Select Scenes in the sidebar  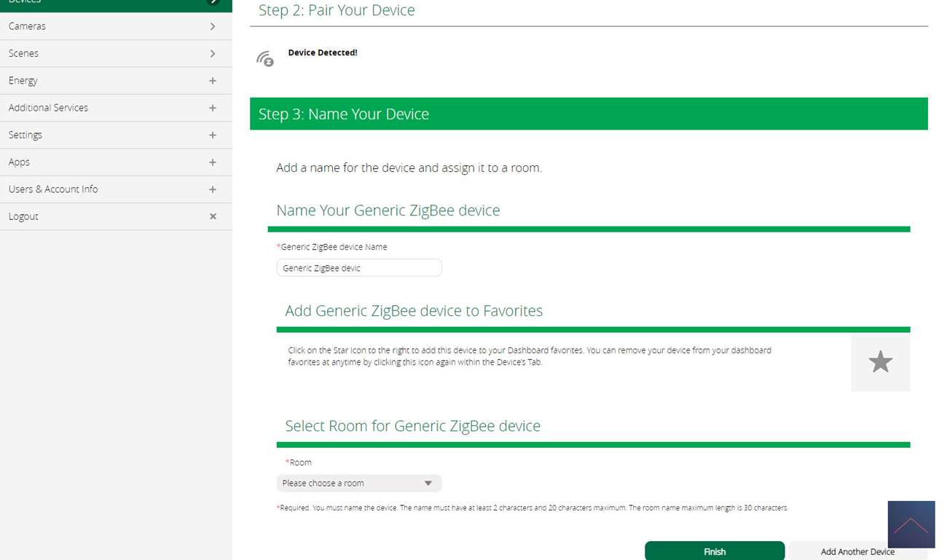(x=24, y=53)
